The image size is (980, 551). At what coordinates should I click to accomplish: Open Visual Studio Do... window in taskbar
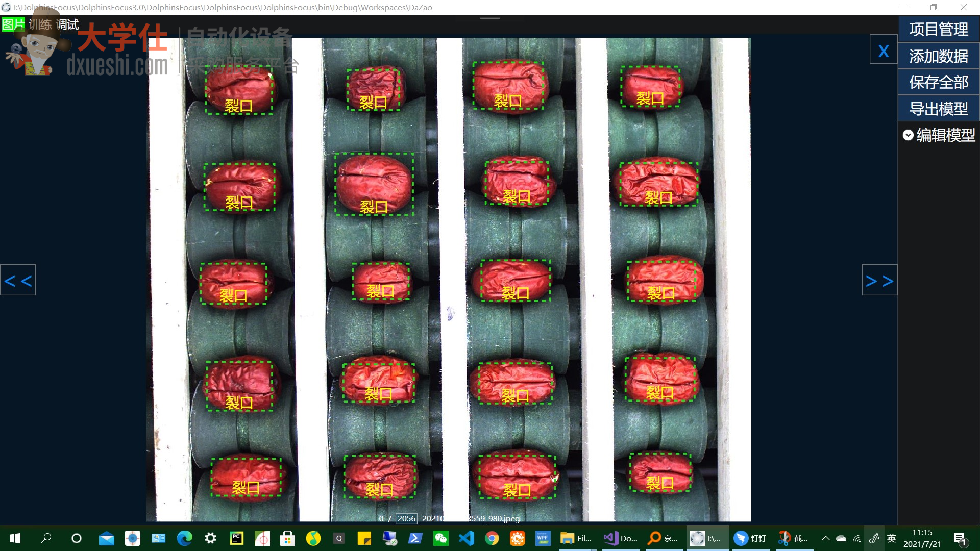(620, 538)
